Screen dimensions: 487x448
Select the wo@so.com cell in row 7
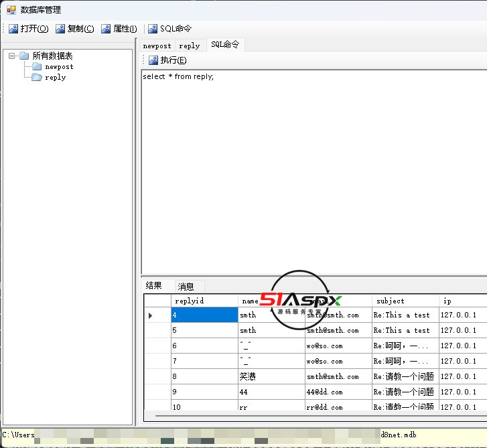(338, 361)
